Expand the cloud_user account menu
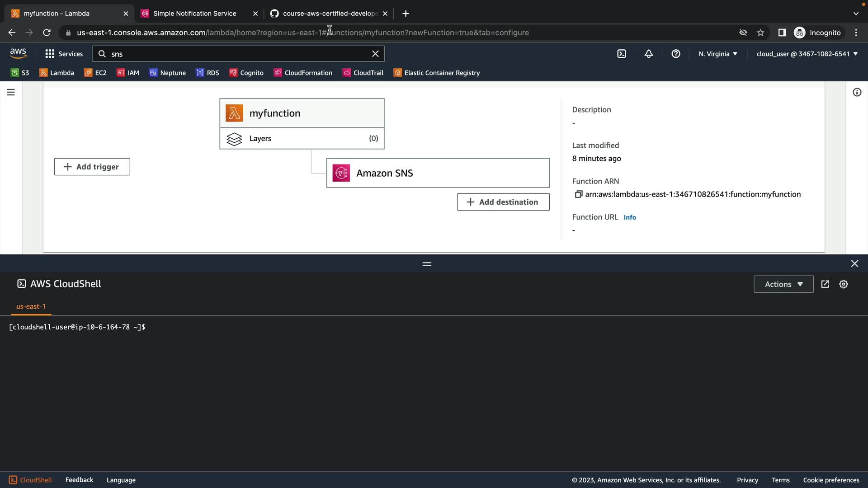Screen dimensions: 868x488 point(807,54)
